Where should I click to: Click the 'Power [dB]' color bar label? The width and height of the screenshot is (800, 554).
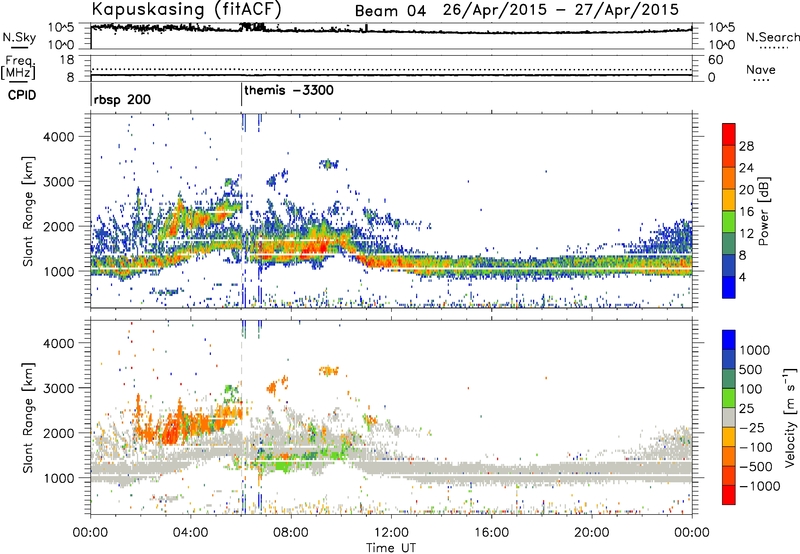pos(763,211)
